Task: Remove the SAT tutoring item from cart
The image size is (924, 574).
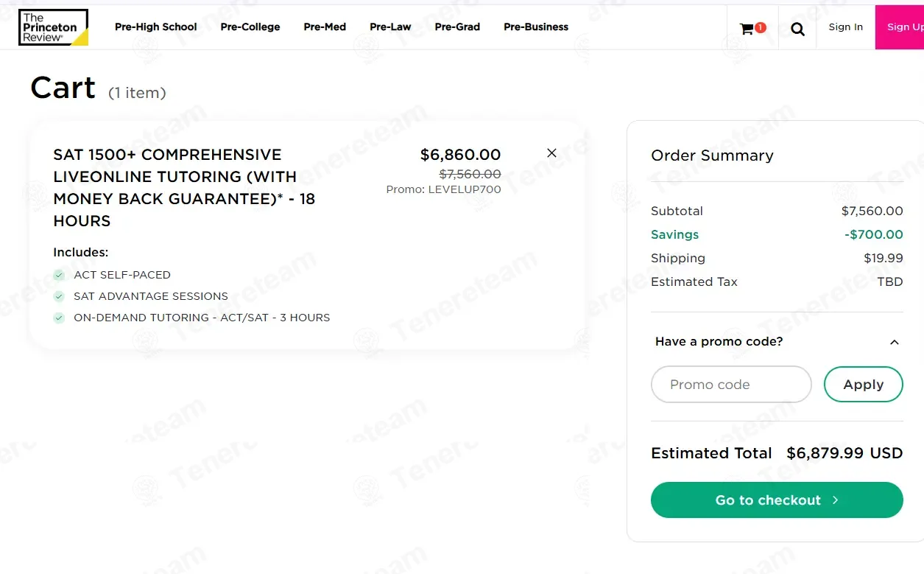Action: pos(551,153)
